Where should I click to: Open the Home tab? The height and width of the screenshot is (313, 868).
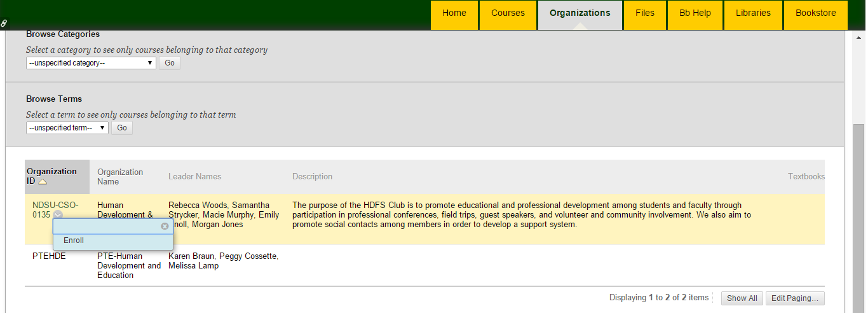[454, 15]
